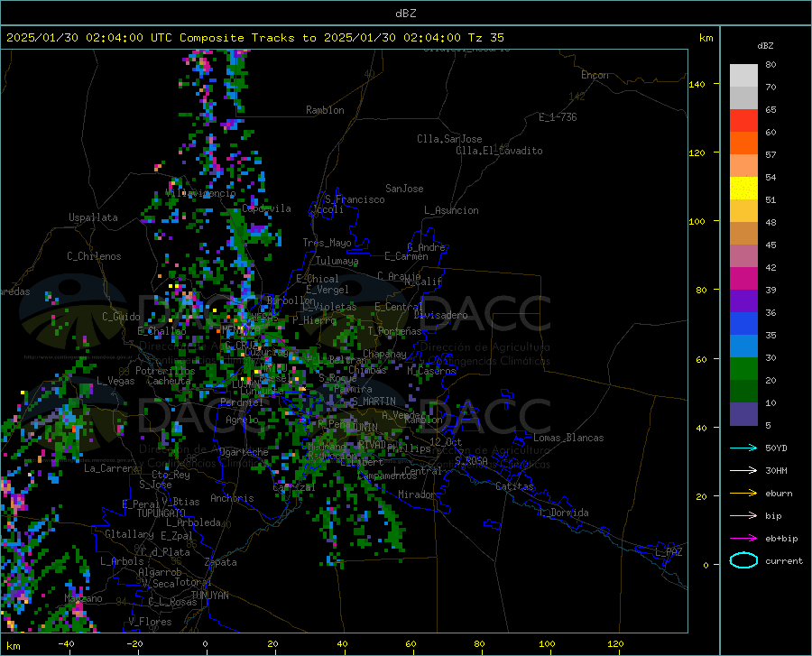Click the 'Chapanay' map label
812x656 pixels.
coord(384,354)
